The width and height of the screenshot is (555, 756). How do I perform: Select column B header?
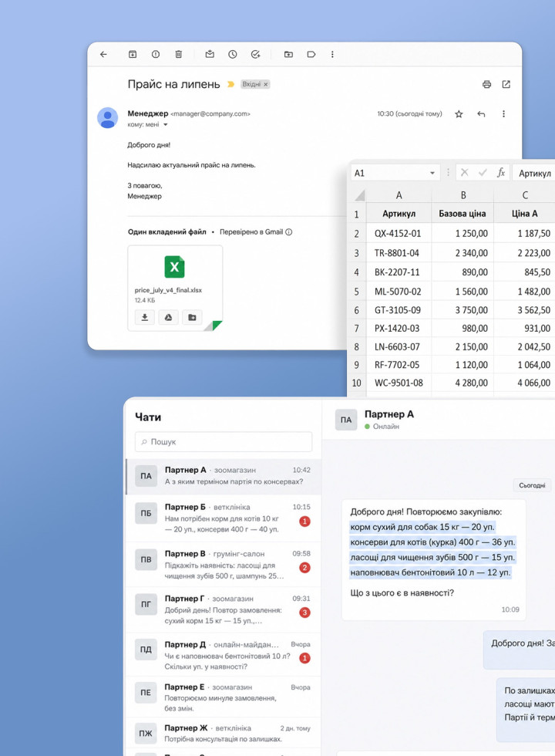[x=462, y=194]
